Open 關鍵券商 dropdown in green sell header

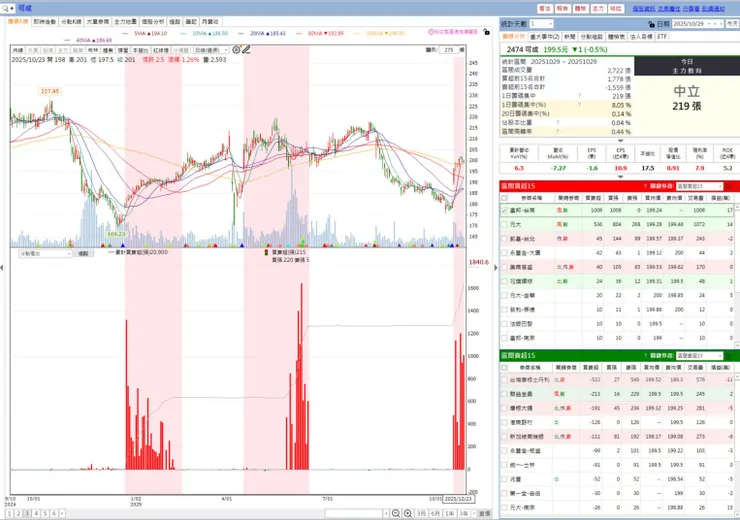[699, 356]
